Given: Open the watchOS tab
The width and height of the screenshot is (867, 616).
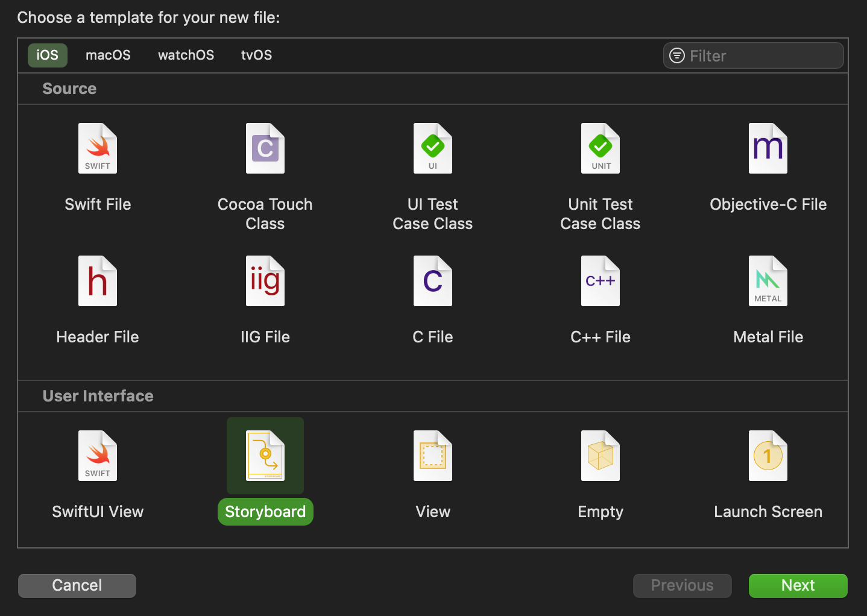Looking at the screenshot, I should point(186,55).
